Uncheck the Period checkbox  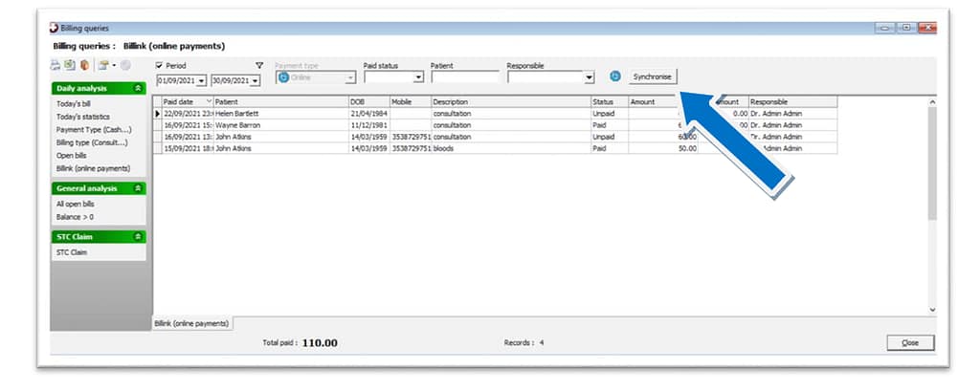160,65
